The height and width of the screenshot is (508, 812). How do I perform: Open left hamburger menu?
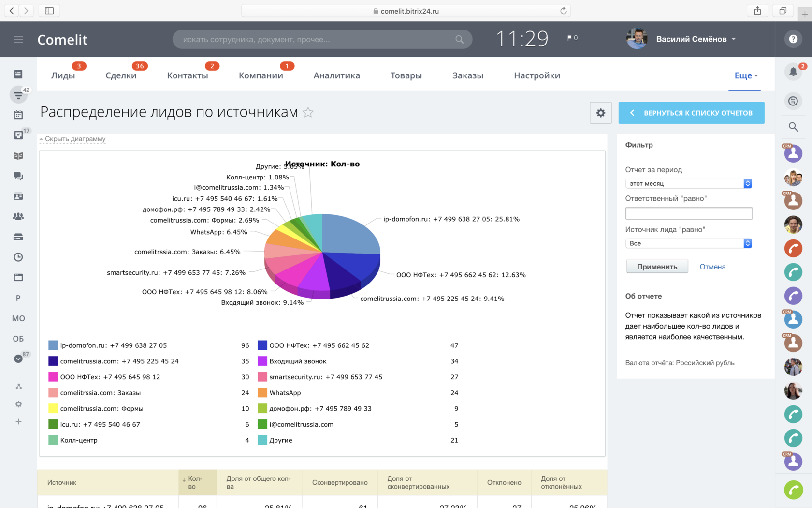pyautogui.click(x=18, y=40)
